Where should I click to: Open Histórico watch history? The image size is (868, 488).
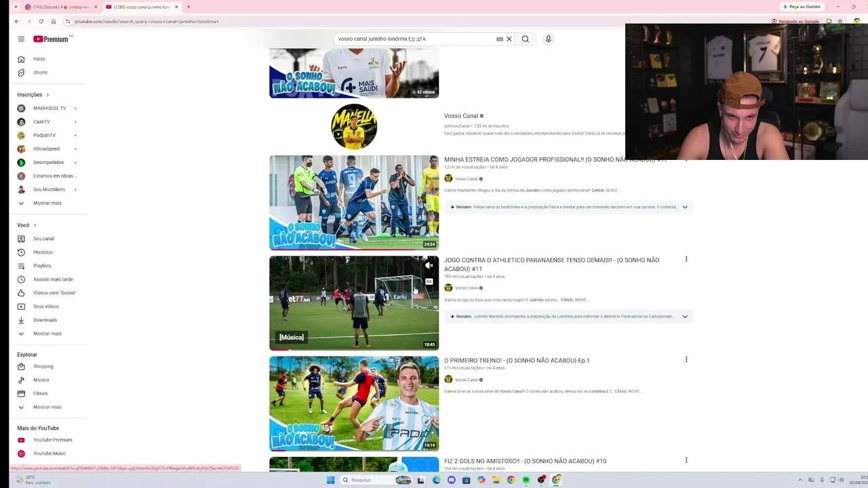coord(43,252)
